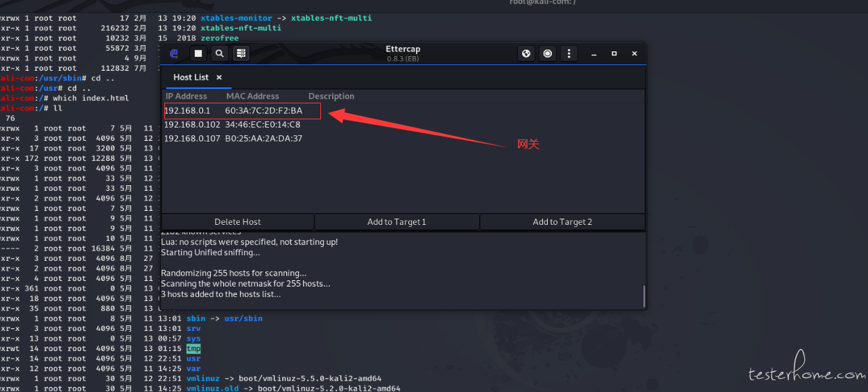Image resolution: width=868 pixels, height=392 pixels.
Task: Click the stop MITM circular target icon
Action: [548, 53]
